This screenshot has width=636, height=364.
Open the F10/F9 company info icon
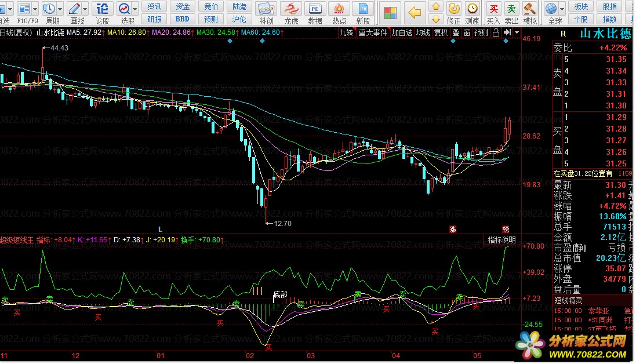(24, 8)
